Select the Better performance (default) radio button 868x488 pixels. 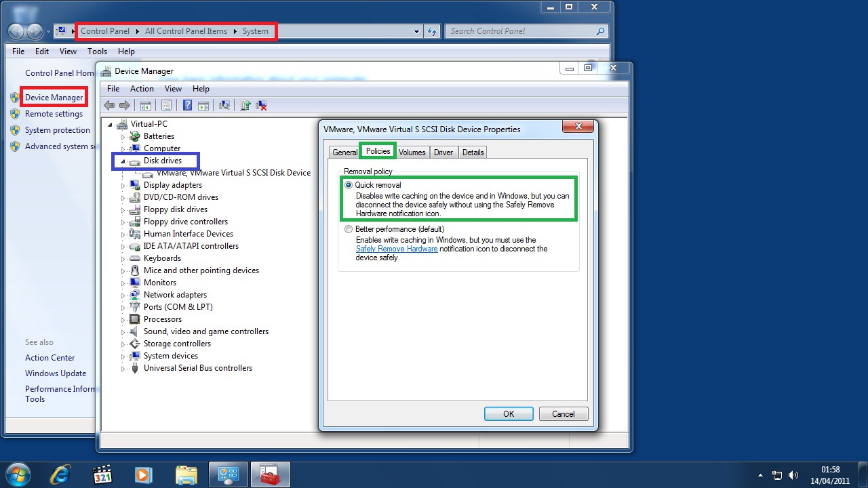point(349,229)
